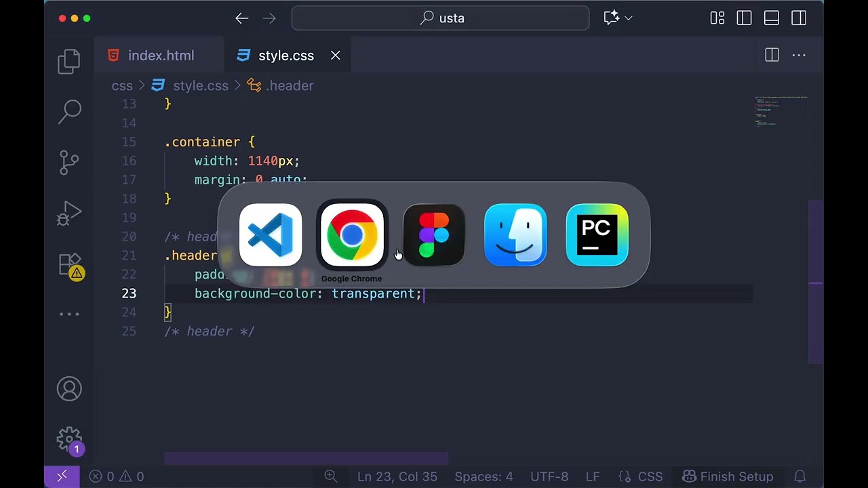
Task: Select Visual Studio Code in app switcher
Action: click(271, 235)
